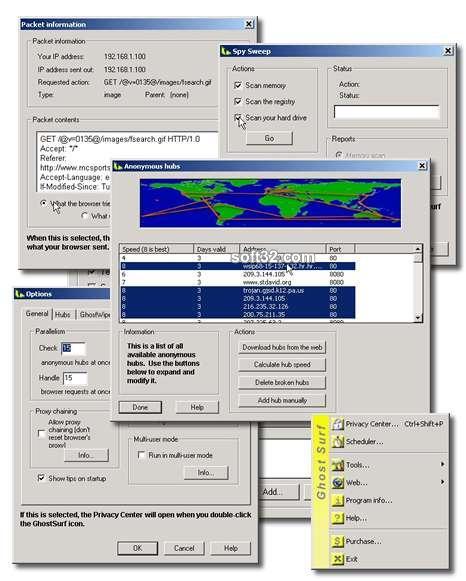Switch to the General tab in Options
The width and height of the screenshot is (466, 581).
click(37, 314)
